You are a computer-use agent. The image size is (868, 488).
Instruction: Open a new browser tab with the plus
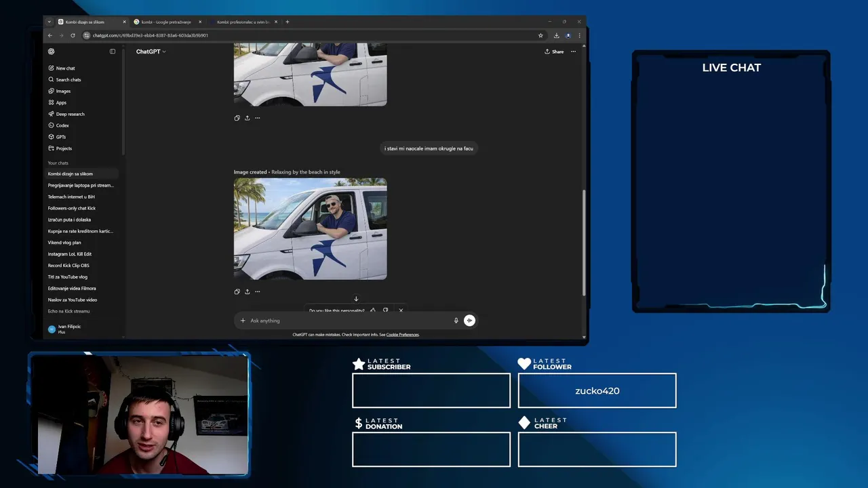click(287, 22)
